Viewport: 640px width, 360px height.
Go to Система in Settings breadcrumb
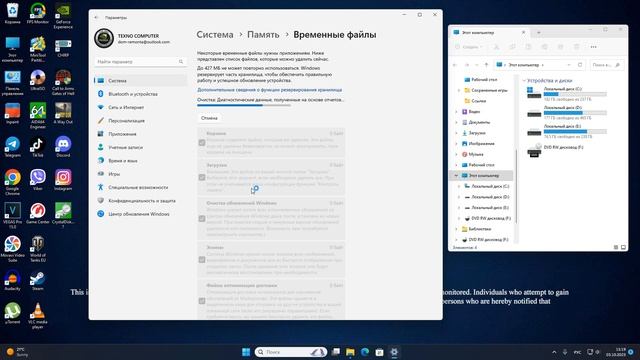215,35
